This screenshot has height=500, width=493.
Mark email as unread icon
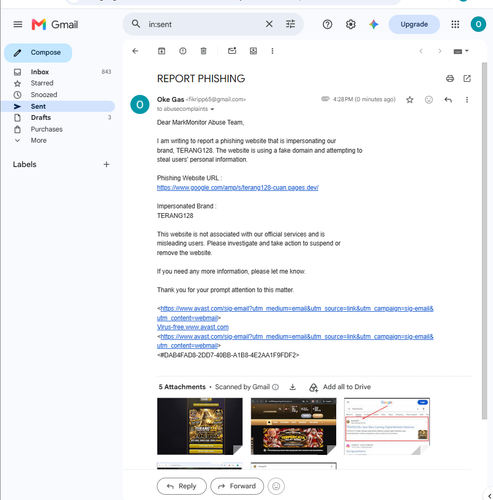coord(232,51)
